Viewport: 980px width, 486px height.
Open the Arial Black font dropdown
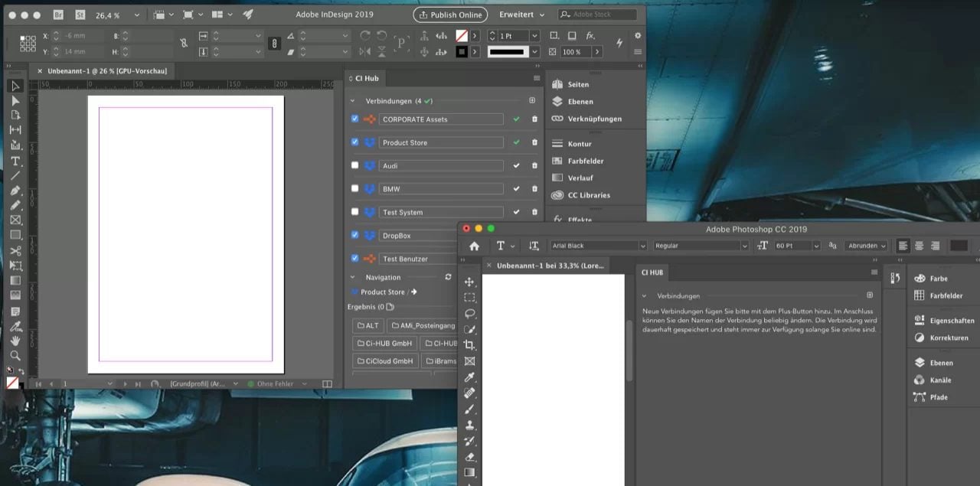pos(642,246)
